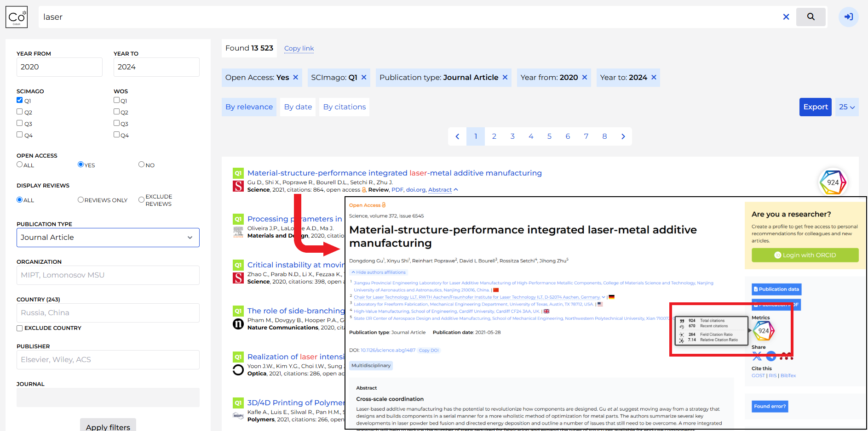
Task: Collapse the Abstract expander of first result
Action: (443, 190)
